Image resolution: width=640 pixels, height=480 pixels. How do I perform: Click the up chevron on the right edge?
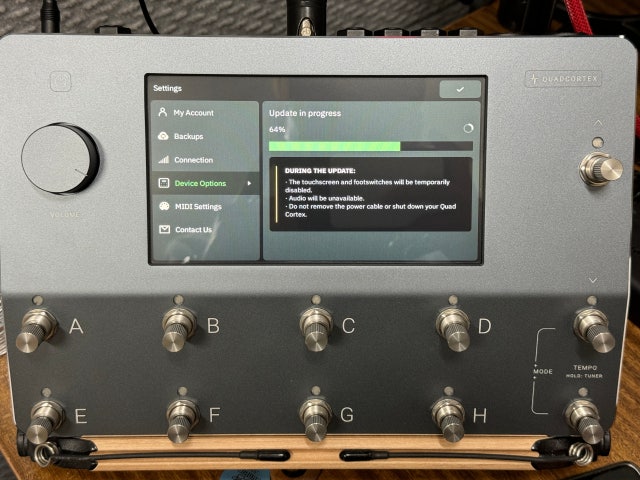[598, 123]
